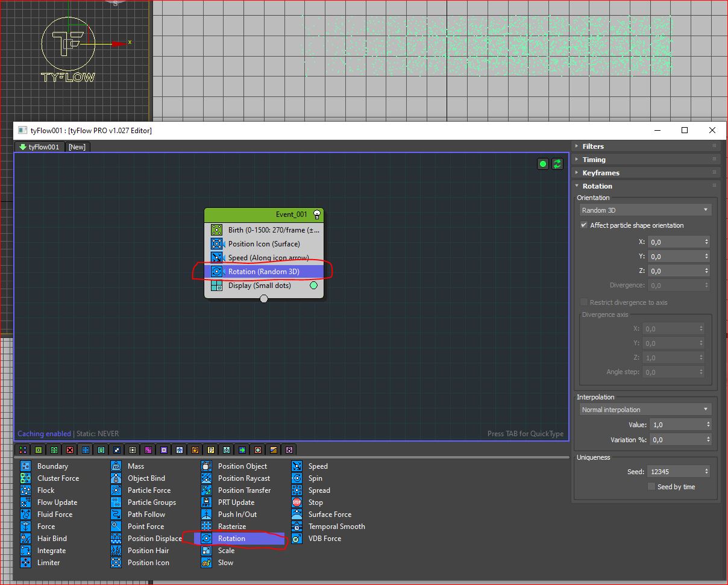The height and width of the screenshot is (585, 728).
Task: Click the Fluid Force operator icon
Action: (x=25, y=515)
